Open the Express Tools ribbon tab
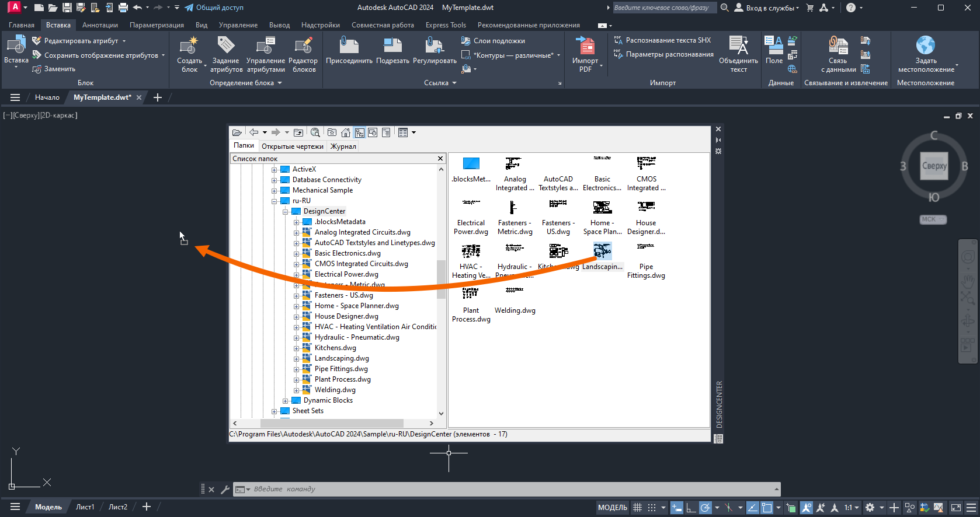This screenshot has width=980, height=517. click(x=446, y=25)
